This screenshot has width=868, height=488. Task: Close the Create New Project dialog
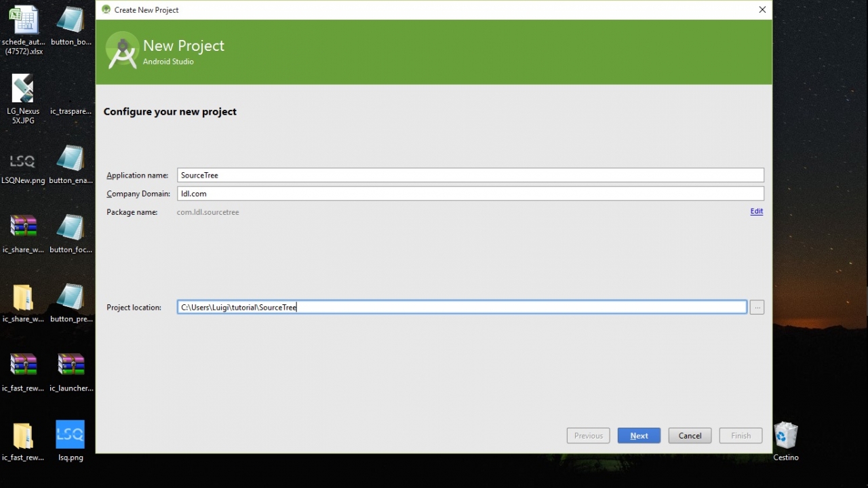pyautogui.click(x=762, y=10)
